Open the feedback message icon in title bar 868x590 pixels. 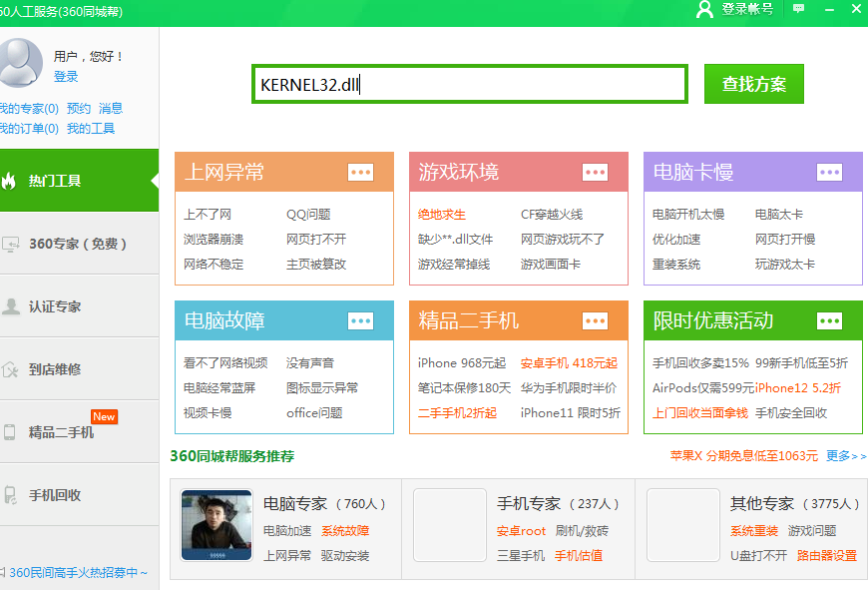click(798, 8)
